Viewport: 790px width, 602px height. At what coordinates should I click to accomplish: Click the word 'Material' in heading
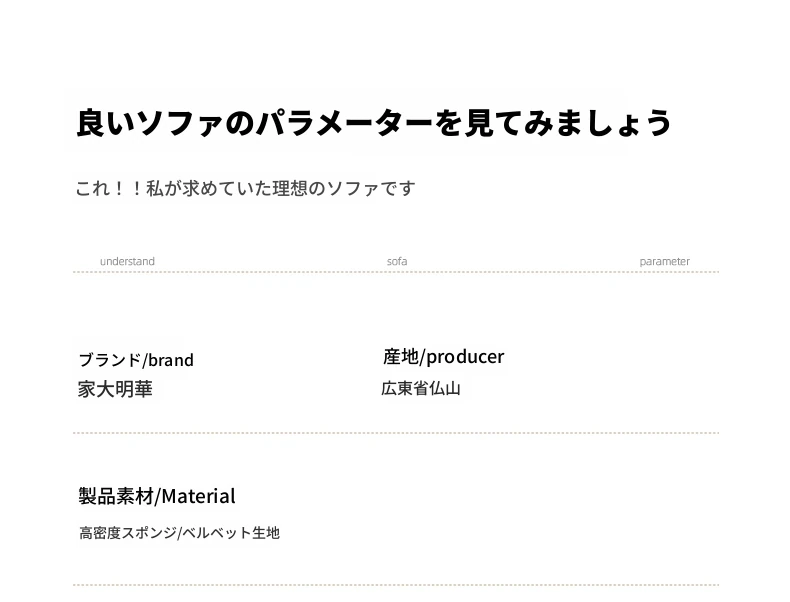click(x=198, y=496)
